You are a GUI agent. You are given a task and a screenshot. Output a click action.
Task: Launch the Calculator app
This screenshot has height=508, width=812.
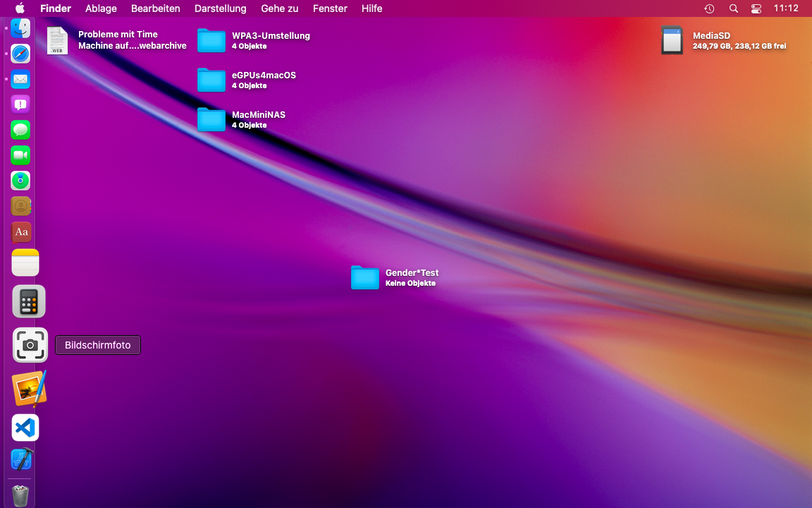pos(29,302)
